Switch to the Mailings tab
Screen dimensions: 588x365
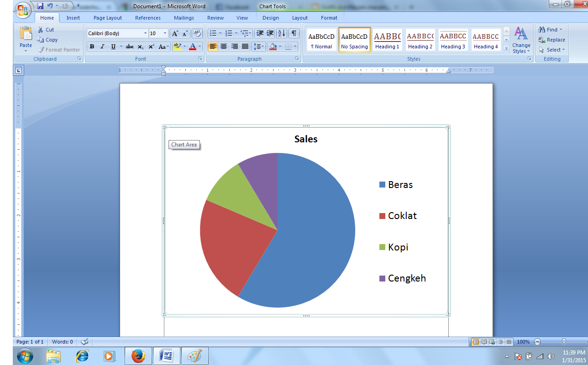tap(184, 18)
